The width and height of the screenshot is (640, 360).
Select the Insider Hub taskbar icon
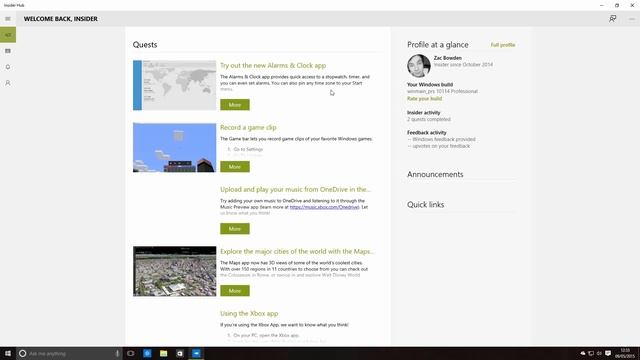[196, 353]
